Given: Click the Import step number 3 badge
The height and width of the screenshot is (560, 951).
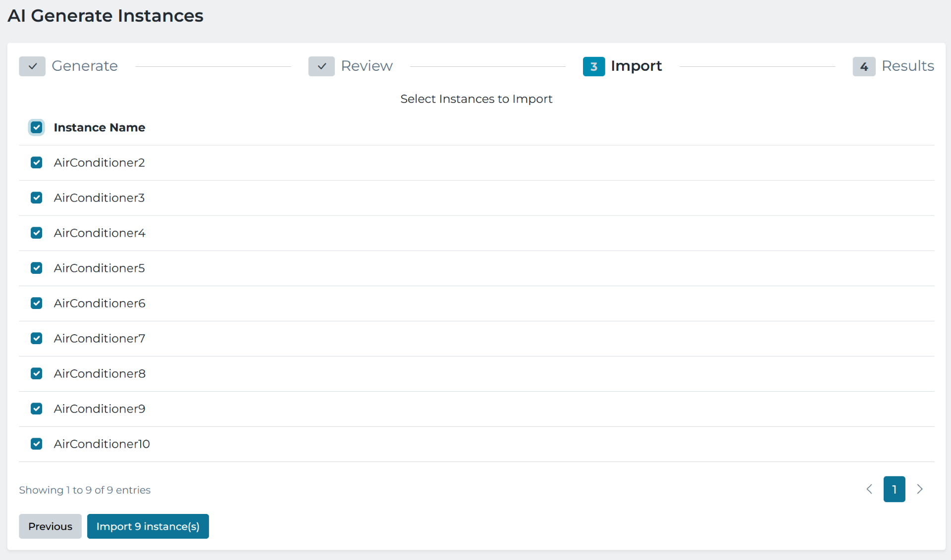Looking at the screenshot, I should pyautogui.click(x=593, y=66).
